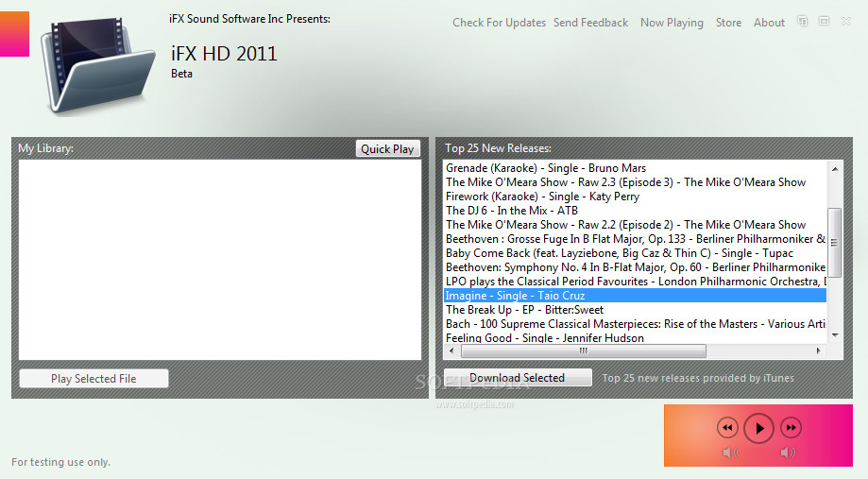Click the horizontal scrollbar thumb
This screenshot has height=479, width=868.
click(584, 351)
